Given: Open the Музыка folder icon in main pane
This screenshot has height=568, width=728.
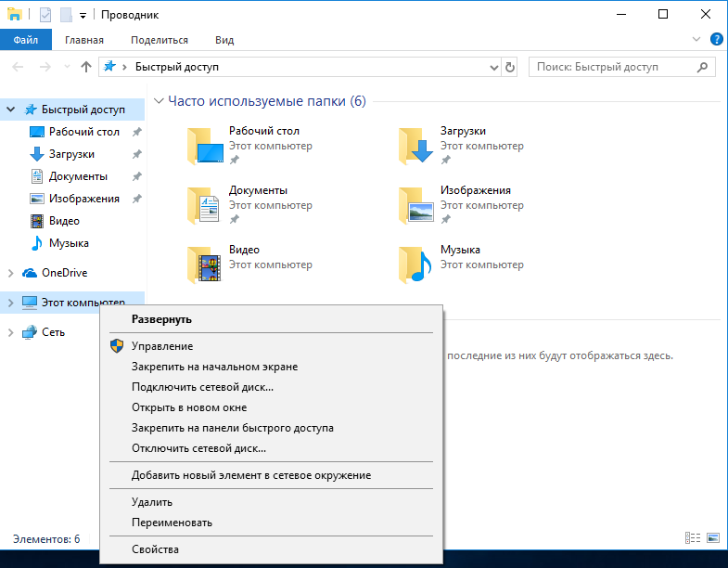Looking at the screenshot, I should [x=415, y=264].
